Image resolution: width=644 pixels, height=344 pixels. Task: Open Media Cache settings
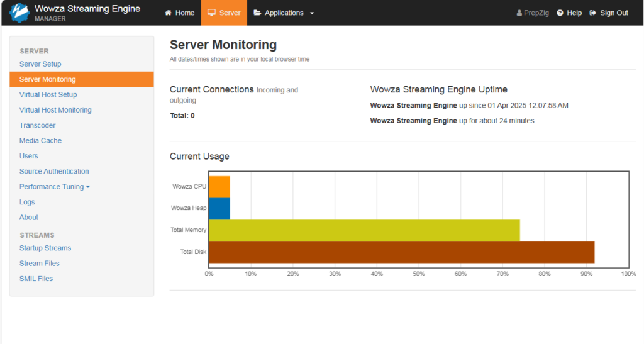[x=40, y=141]
